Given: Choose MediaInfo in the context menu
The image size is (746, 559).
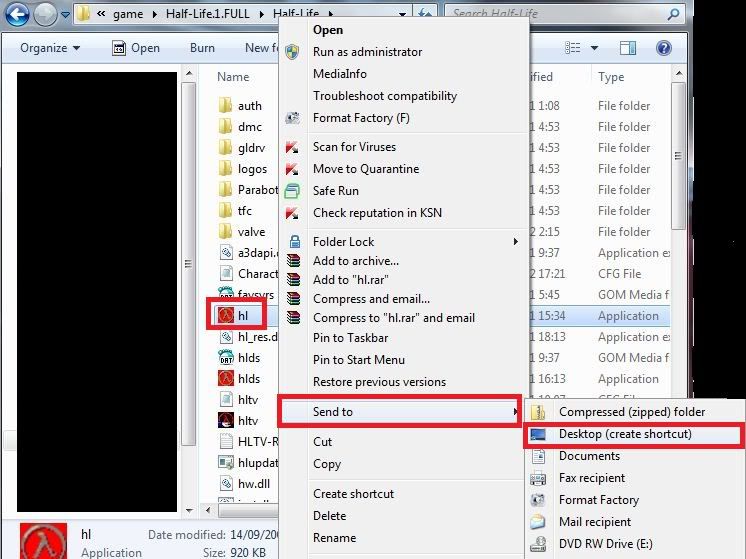Looking at the screenshot, I should tap(340, 74).
